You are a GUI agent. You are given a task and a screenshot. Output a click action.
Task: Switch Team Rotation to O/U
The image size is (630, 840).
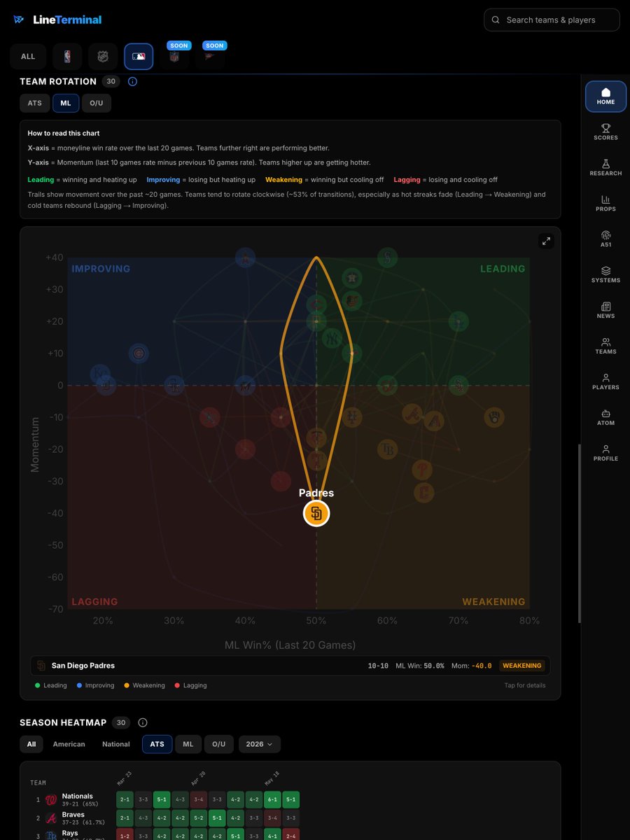point(97,103)
